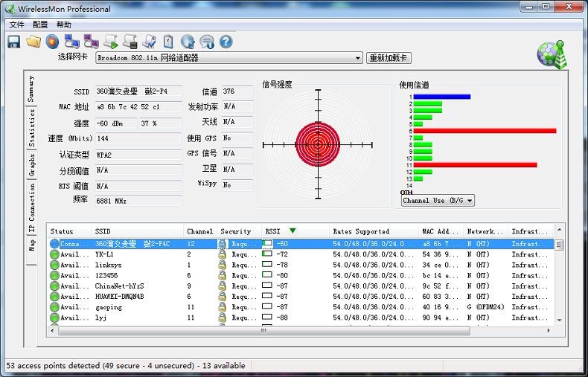The width and height of the screenshot is (588, 377).
Task: Click the SSID input field
Action: point(138,91)
